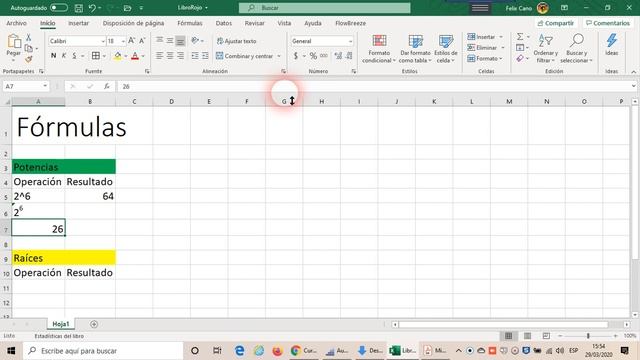Image resolution: width=640 pixels, height=360 pixels.
Task: Click the thousands separator (000) style
Action: pyautogui.click(x=324, y=56)
